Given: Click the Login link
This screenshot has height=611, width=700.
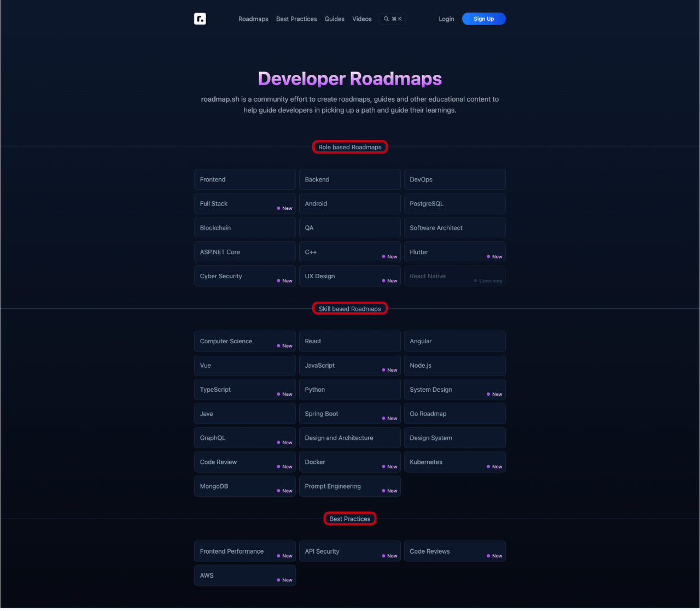Looking at the screenshot, I should 446,19.
